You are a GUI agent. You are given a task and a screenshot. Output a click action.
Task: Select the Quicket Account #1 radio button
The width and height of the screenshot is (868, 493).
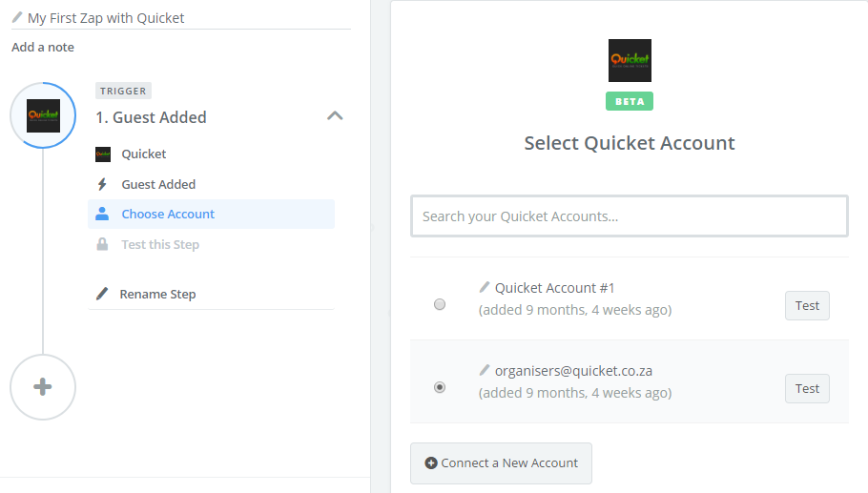point(440,304)
